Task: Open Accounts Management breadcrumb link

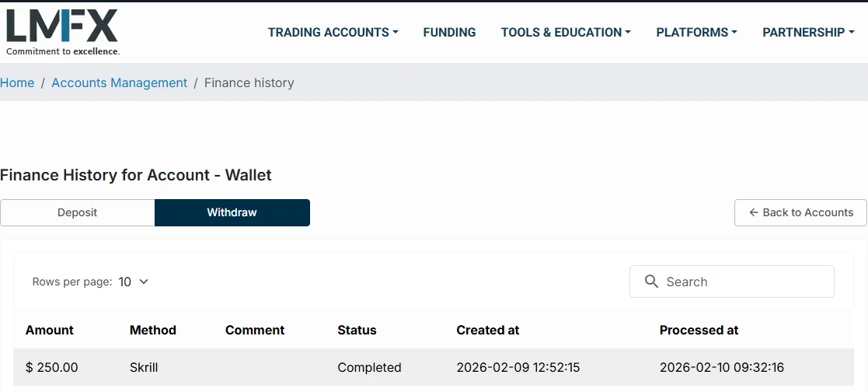Action: 119,82
